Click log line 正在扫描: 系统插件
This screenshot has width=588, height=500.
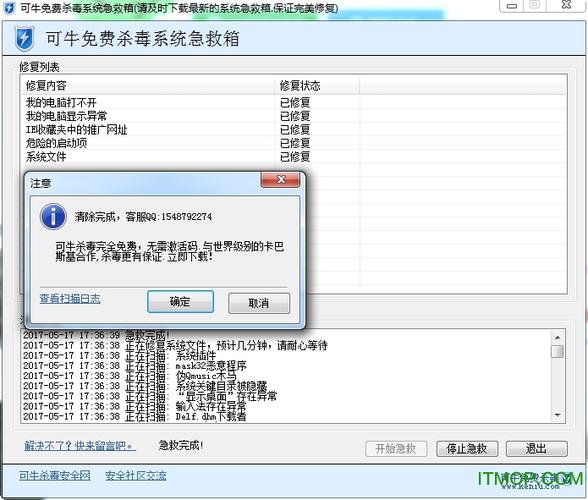point(120,355)
